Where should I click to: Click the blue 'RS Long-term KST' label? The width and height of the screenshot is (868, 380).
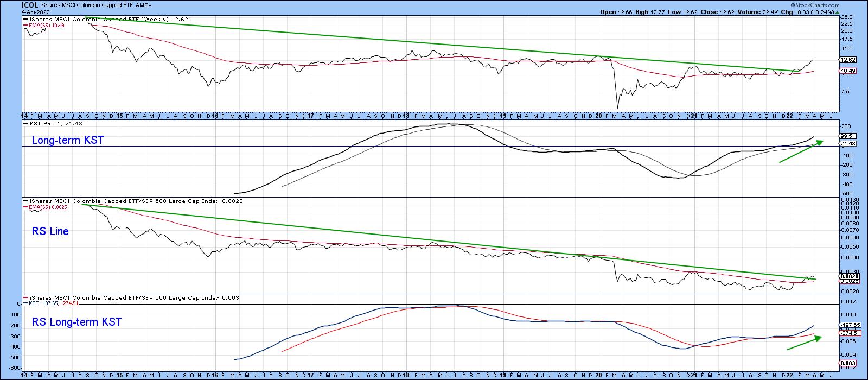pyautogui.click(x=76, y=322)
